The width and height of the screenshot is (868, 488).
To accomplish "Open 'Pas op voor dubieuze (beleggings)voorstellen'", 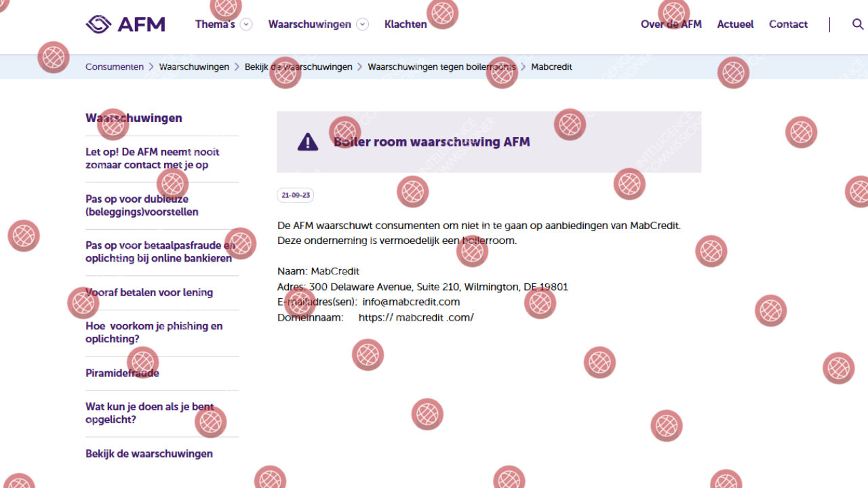I will (x=142, y=205).
